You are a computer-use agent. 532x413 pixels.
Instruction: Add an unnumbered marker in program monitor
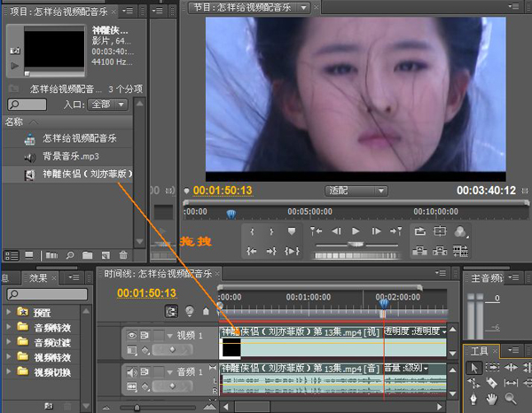(x=292, y=231)
